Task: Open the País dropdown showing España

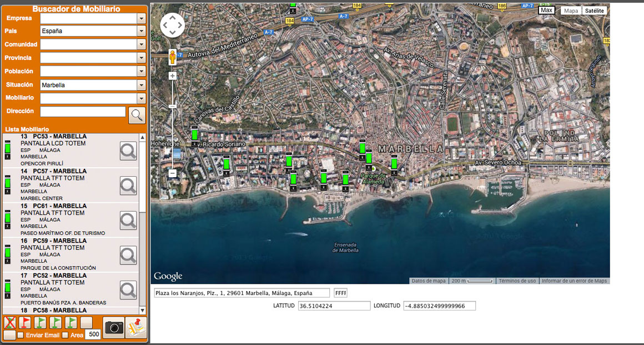Action: click(93, 31)
